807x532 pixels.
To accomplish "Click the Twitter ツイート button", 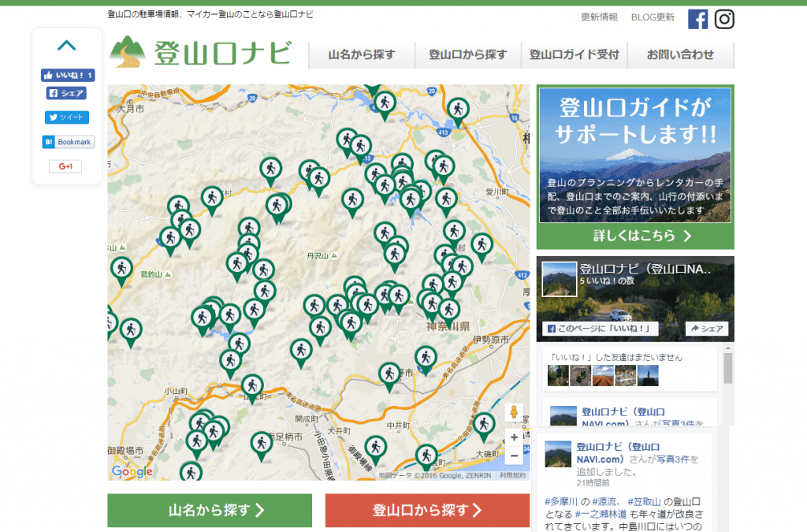I will pos(67,117).
